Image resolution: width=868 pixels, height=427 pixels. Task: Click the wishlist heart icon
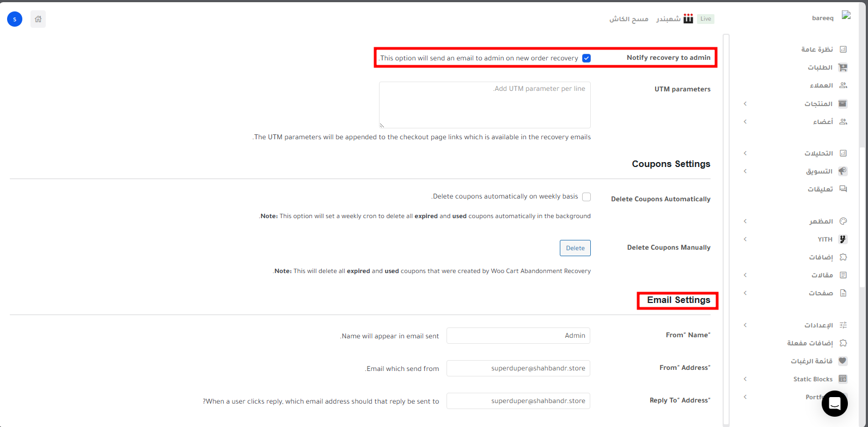click(843, 361)
